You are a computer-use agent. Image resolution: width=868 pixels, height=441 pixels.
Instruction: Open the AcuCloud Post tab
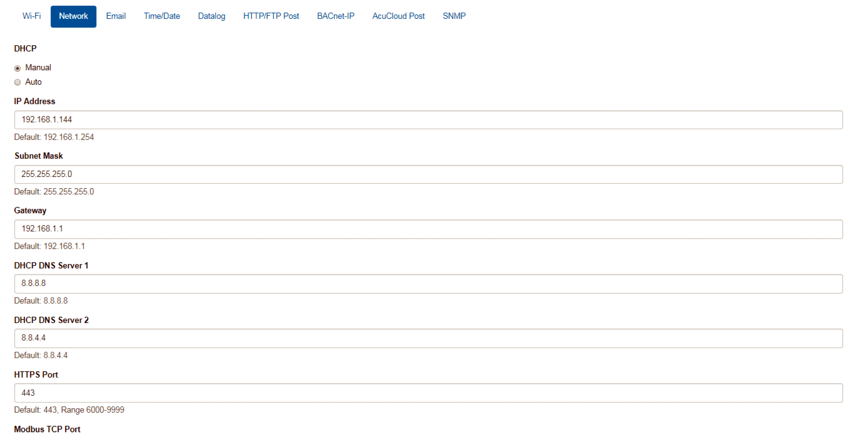pyautogui.click(x=398, y=16)
